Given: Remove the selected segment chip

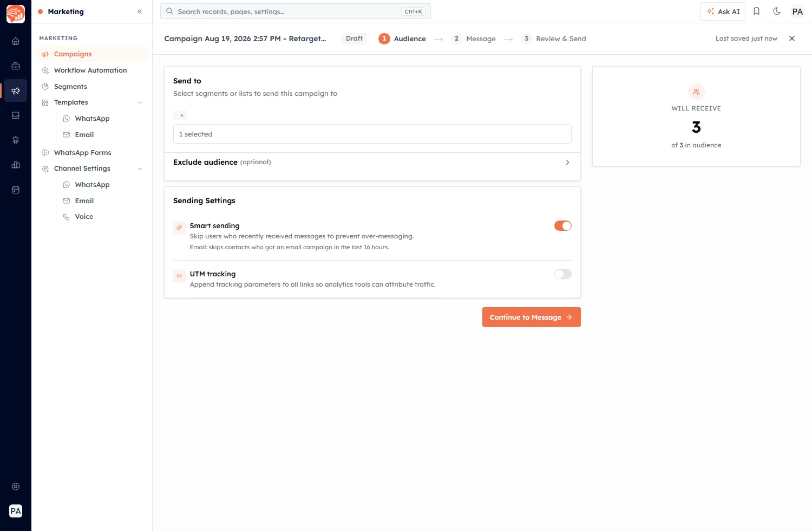Looking at the screenshot, I should (x=182, y=115).
